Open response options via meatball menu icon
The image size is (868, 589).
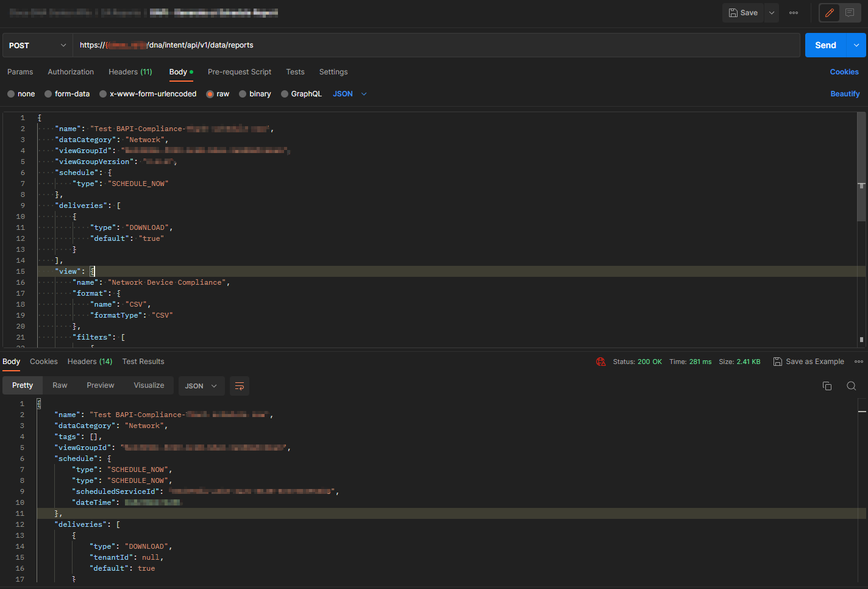tap(859, 361)
